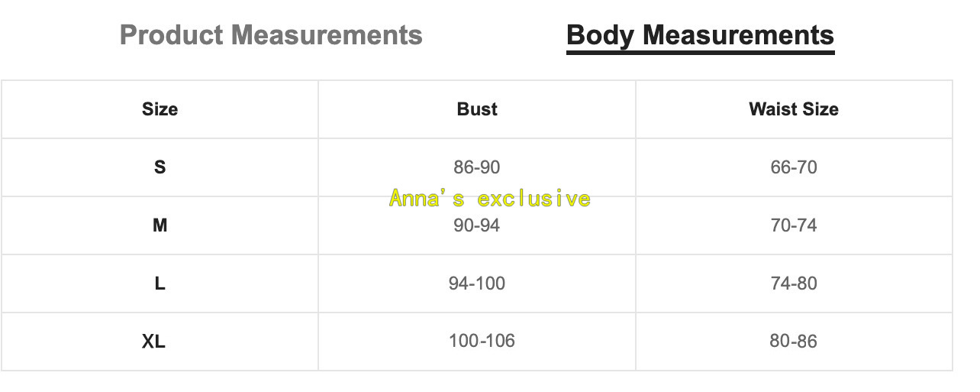Select the S size row label
This screenshot has width=980, height=392.
(160, 167)
